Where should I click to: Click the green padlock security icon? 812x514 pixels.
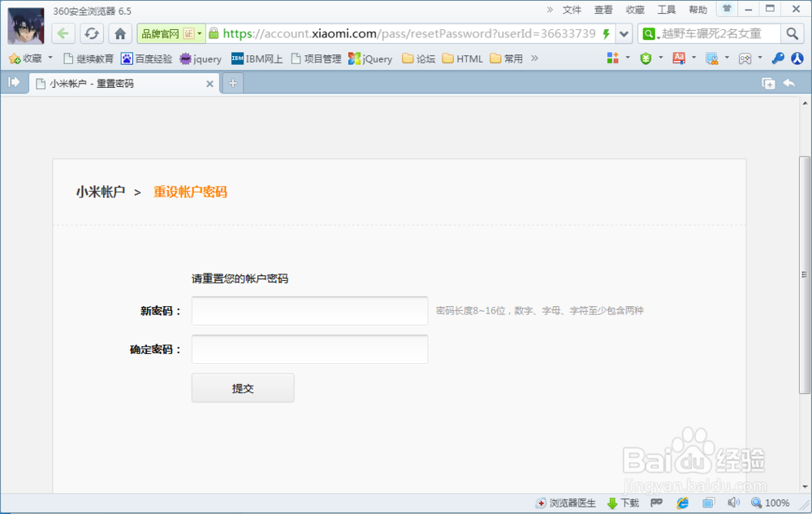(x=214, y=33)
